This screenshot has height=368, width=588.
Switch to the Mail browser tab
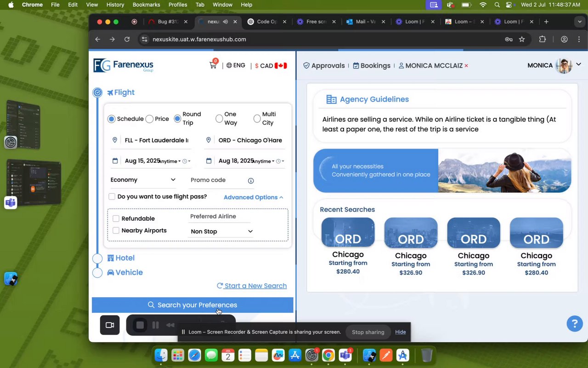[366, 22]
